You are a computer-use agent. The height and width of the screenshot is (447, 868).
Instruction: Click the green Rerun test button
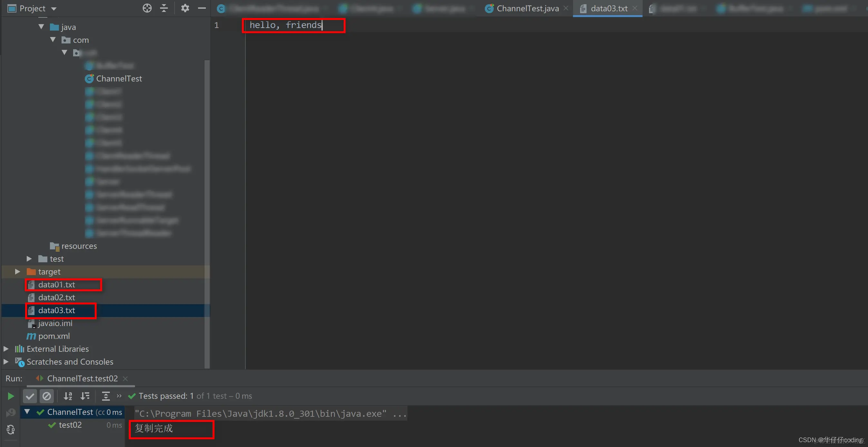pos(11,396)
